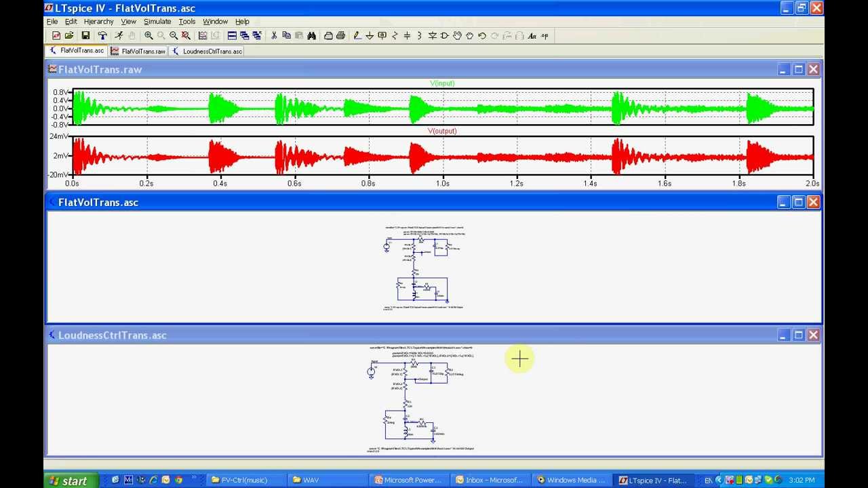Select the scissors cut tool
The height and width of the screenshot is (488, 868).
[x=274, y=36]
